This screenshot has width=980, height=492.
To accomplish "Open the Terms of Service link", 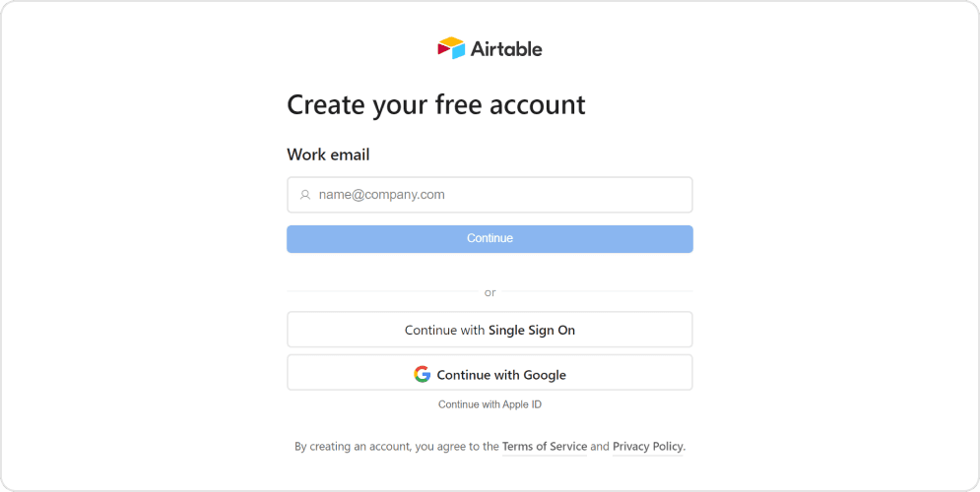I will pos(545,447).
